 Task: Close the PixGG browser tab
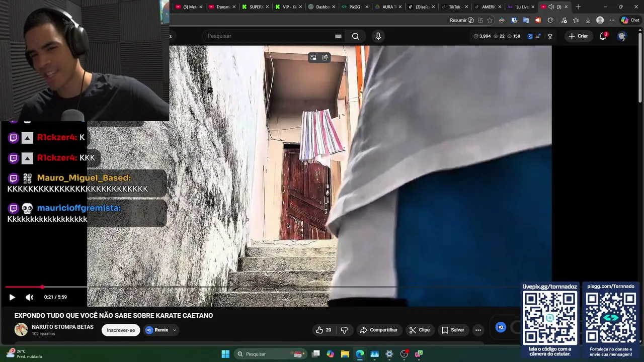pos(367,7)
